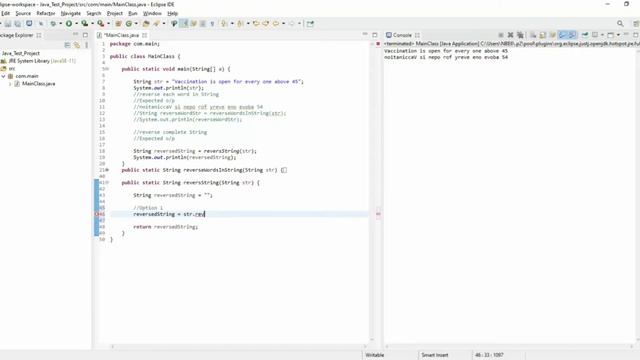Viewport: 640px width, 360px height.
Task: Open the Search menu
Action: pyautogui.click(x=93, y=13)
